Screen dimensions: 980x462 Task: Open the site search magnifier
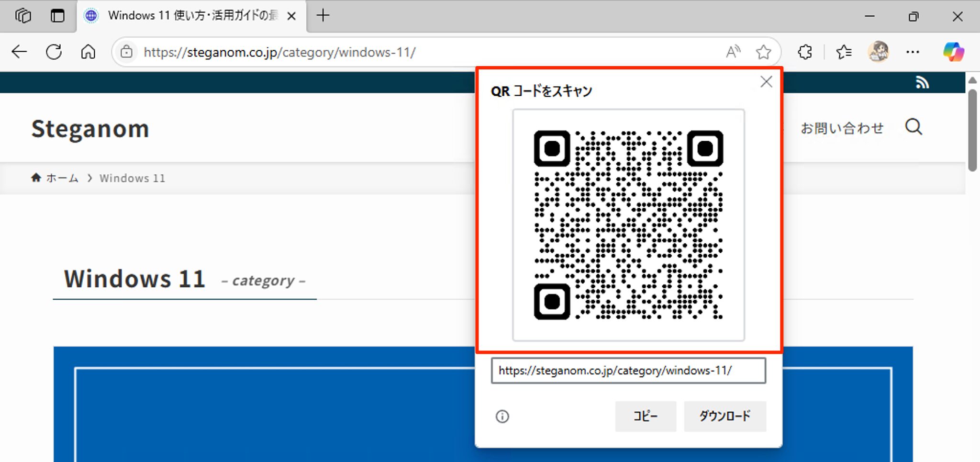point(913,127)
